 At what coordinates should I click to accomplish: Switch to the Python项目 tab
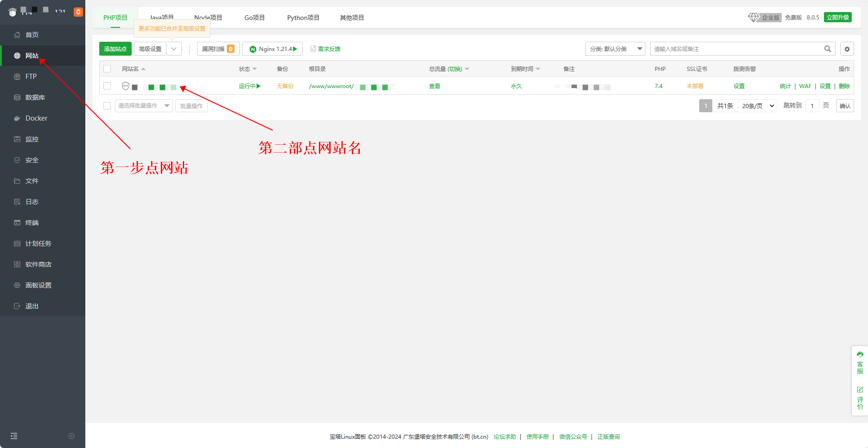tap(303, 18)
